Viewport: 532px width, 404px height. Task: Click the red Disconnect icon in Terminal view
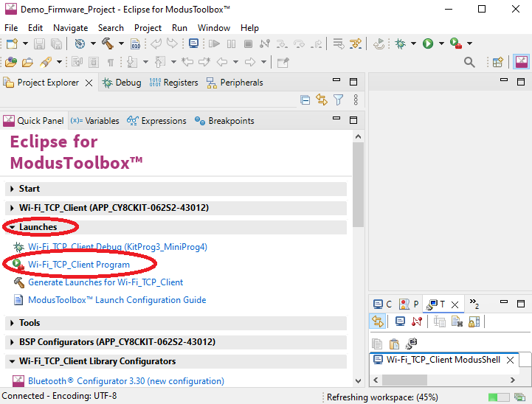(417, 321)
